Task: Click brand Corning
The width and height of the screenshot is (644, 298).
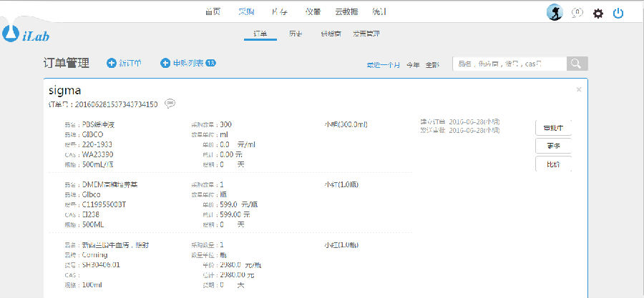Action: click(x=94, y=255)
